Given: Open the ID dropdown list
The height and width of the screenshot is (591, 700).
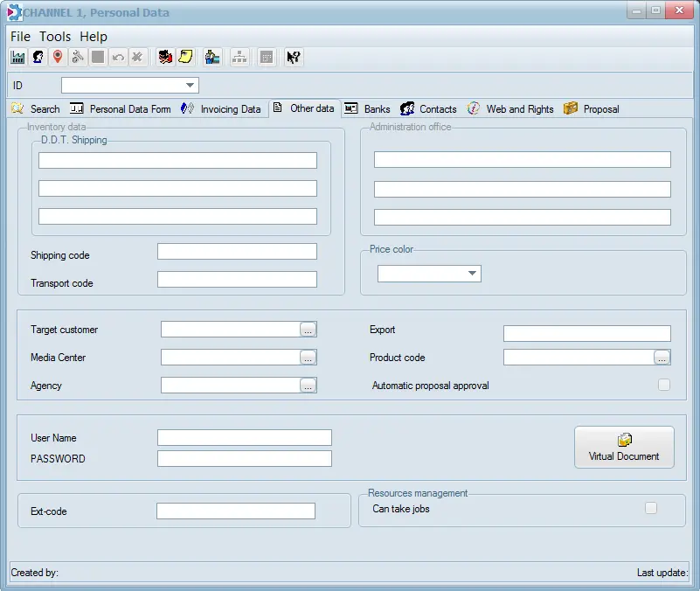Looking at the screenshot, I should point(190,86).
